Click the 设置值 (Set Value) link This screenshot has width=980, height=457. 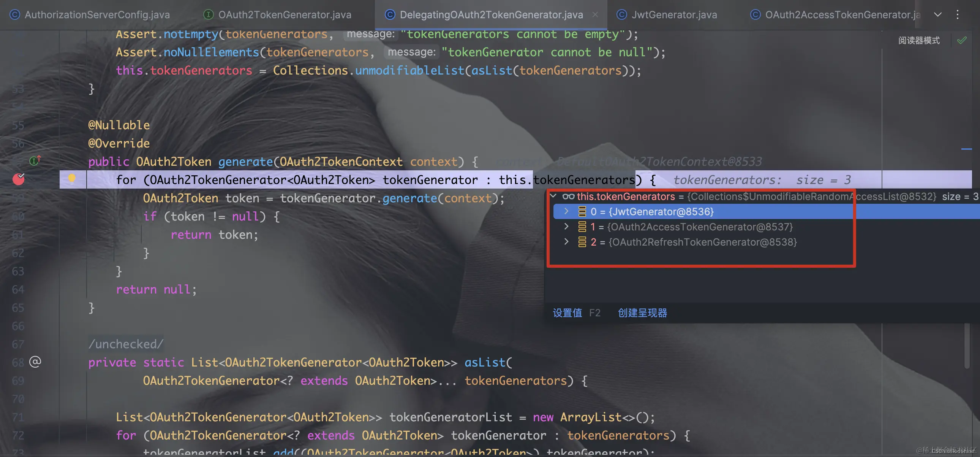(x=567, y=313)
